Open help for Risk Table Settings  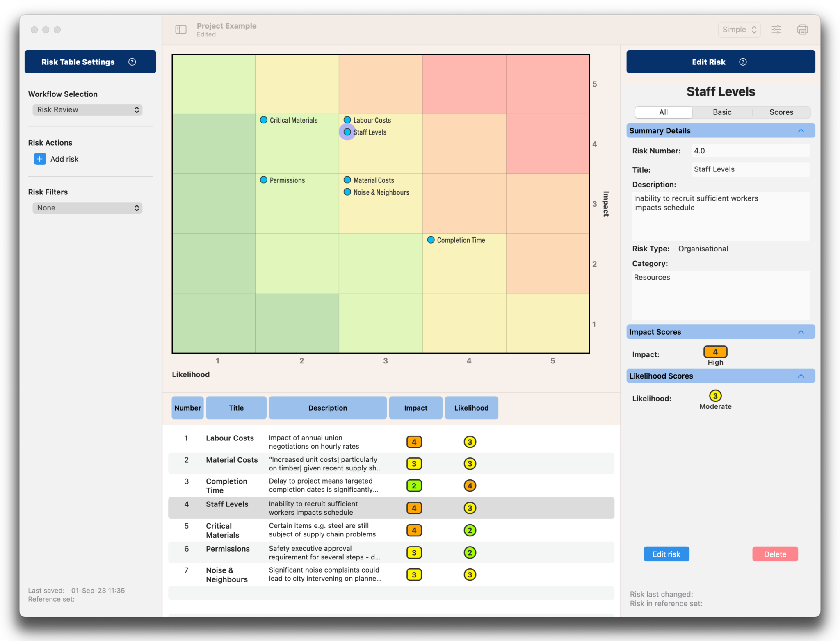132,62
